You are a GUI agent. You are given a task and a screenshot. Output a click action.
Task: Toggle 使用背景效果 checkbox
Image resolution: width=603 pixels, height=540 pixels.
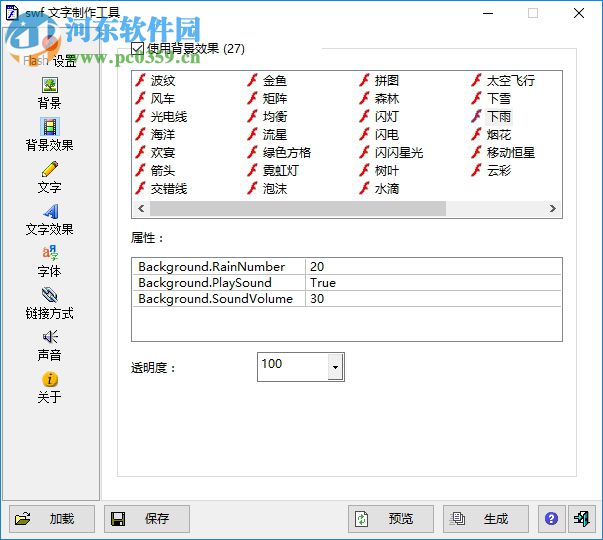pos(137,48)
